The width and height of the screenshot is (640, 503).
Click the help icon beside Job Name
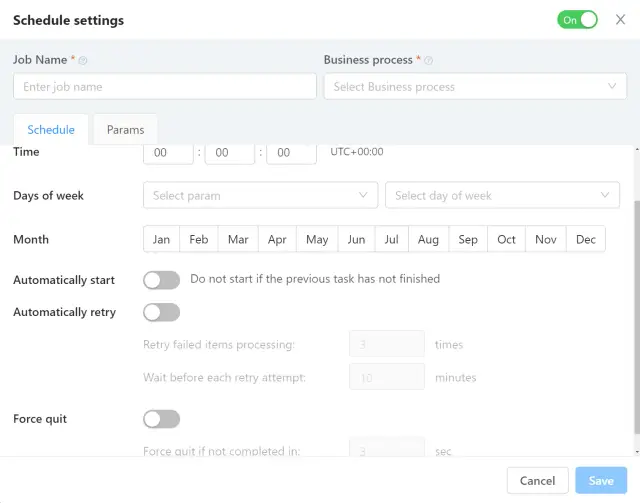(83, 61)
